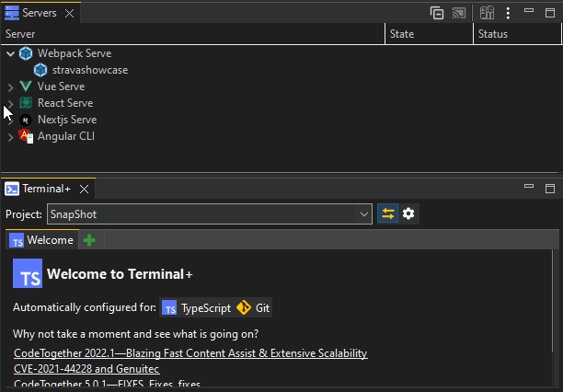
Task: Collapse the Webpack Serve node
Action: coord(10,54)
